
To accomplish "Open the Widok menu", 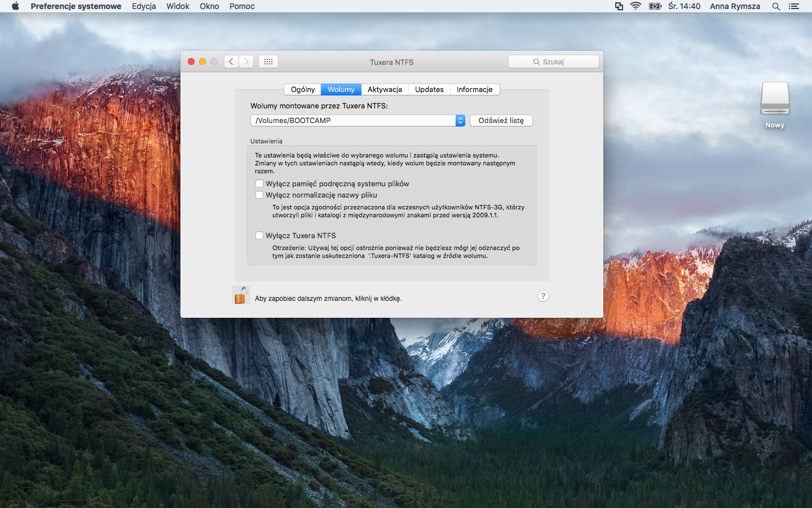I will point(178,6).
